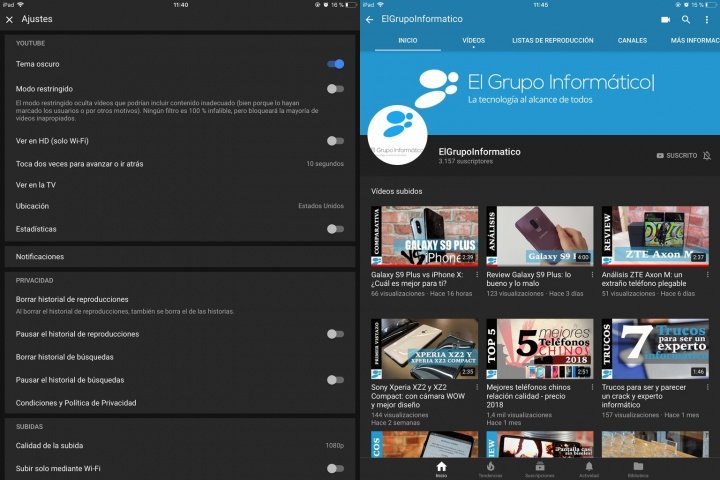Open options for Mejores teléfonos chinos video
The image size is (720, 480).
coord(592,387)
